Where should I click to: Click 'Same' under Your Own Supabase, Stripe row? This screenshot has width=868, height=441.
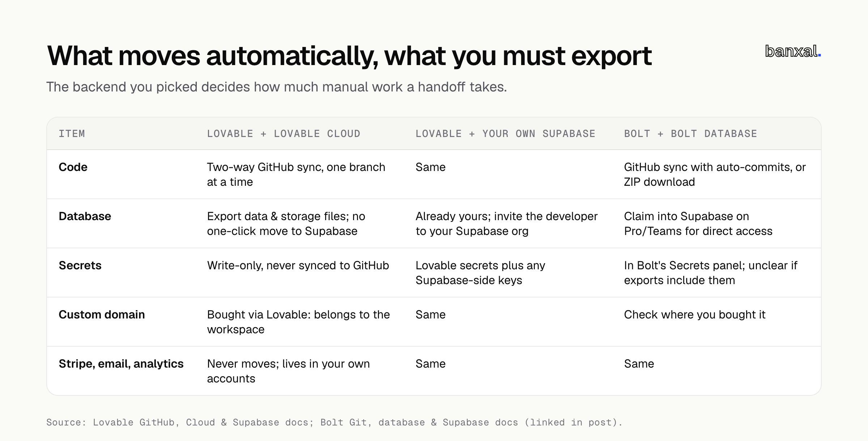430,364
